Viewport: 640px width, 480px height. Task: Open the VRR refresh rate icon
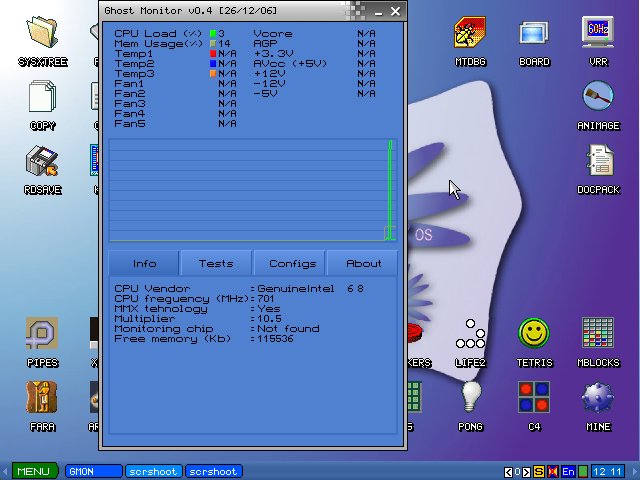click(598, 33)
